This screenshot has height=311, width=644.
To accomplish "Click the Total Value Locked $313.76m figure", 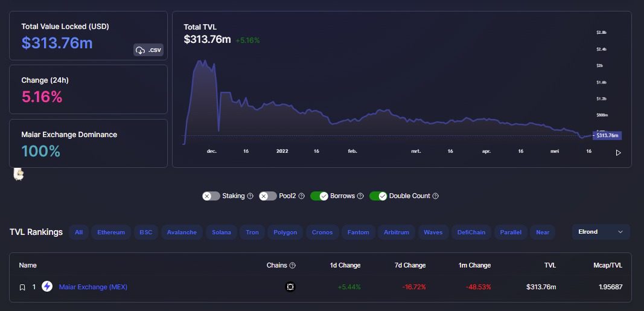I will (57, 43).
